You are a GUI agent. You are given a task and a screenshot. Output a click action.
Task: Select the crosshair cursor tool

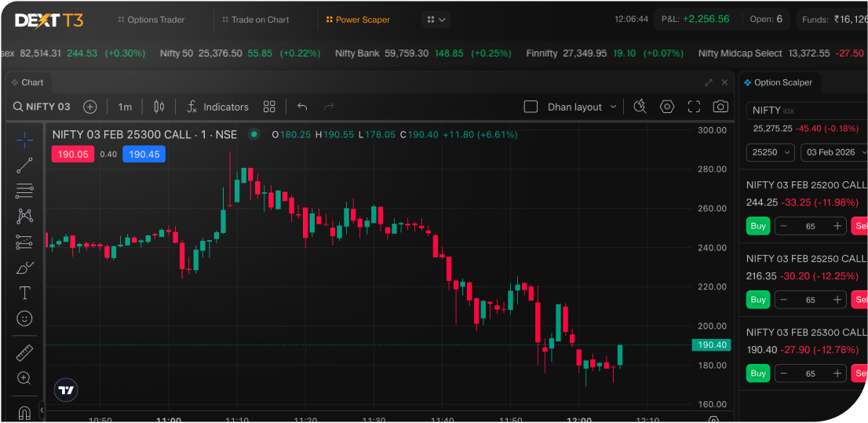point(24,140)
